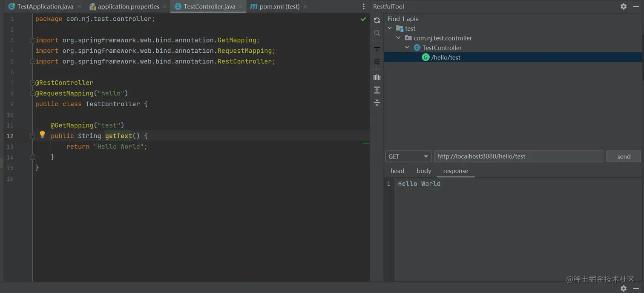Click the request URL input field
644x293 pixels.
pyautogui.click(x=518, y=156)
